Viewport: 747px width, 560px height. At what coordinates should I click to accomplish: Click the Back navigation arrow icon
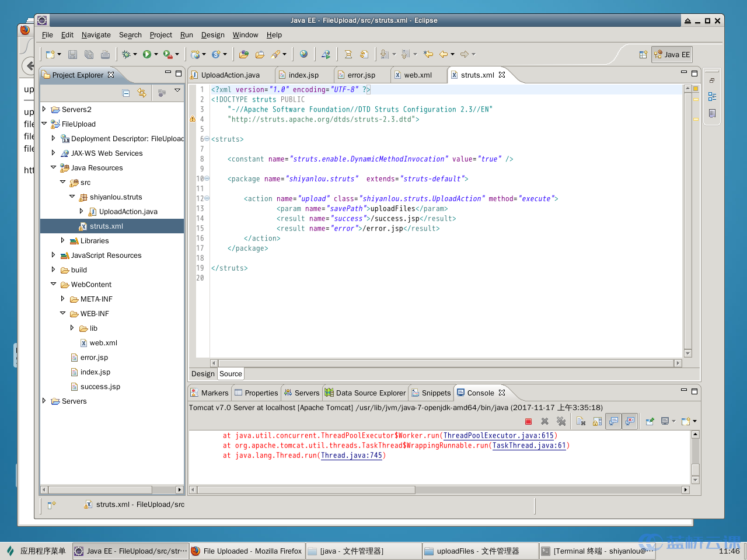coord(444,54)
